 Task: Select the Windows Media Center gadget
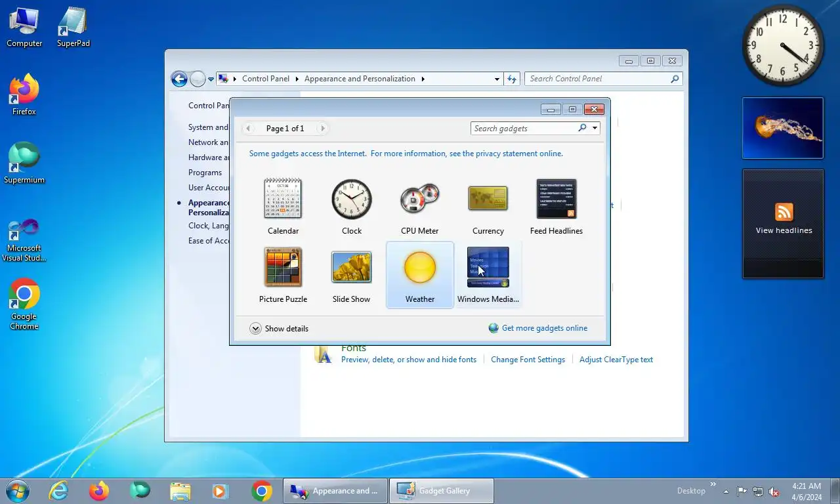coord(488,274)
